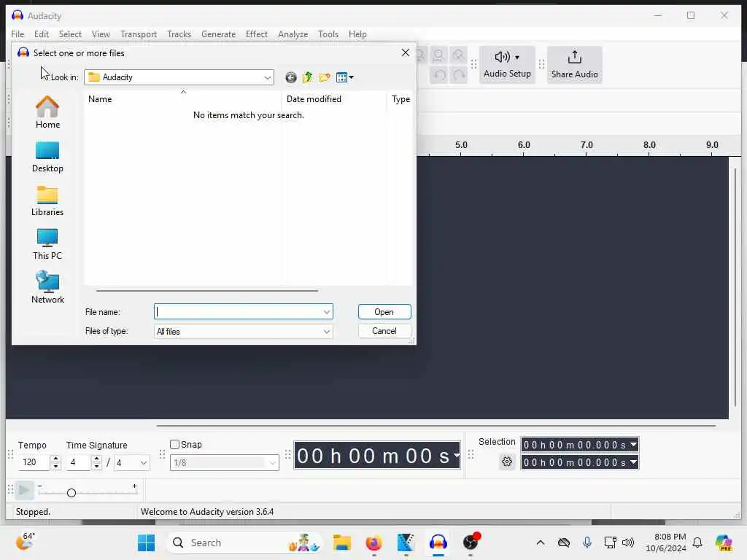
Task: Increase time signature numerator
Action: pyautogui.click(x=97, y=459)
